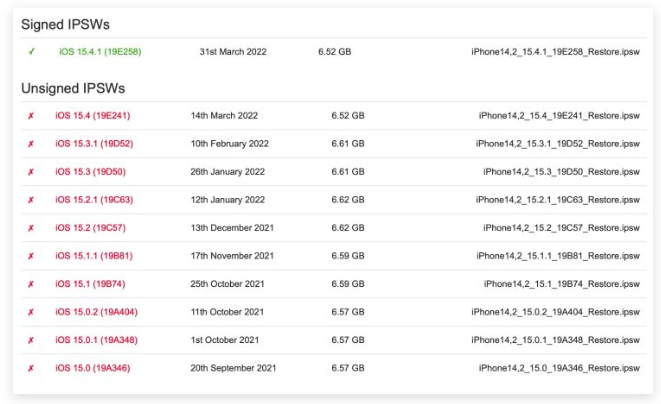Click the 31st March 2022 release date

pos(233,51)
